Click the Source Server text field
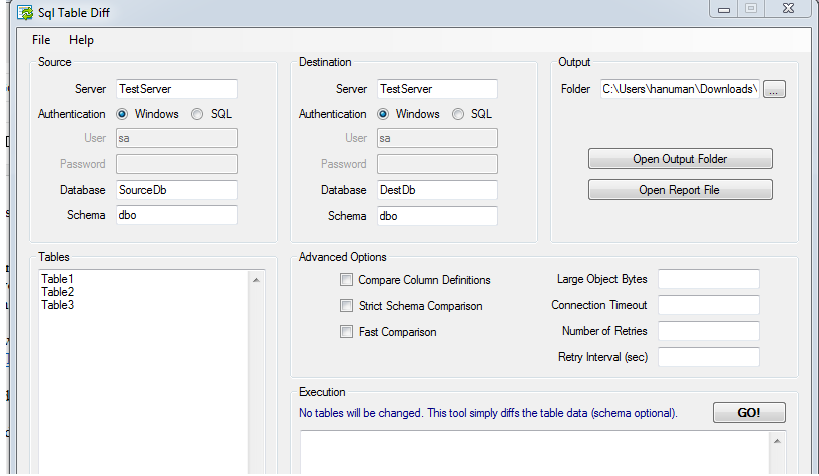819x476 pixels. click(177, 89)
